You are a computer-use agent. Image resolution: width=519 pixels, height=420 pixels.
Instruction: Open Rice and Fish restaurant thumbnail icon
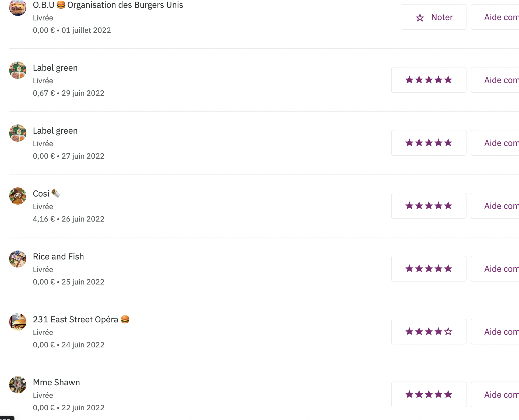click(18, 259)
